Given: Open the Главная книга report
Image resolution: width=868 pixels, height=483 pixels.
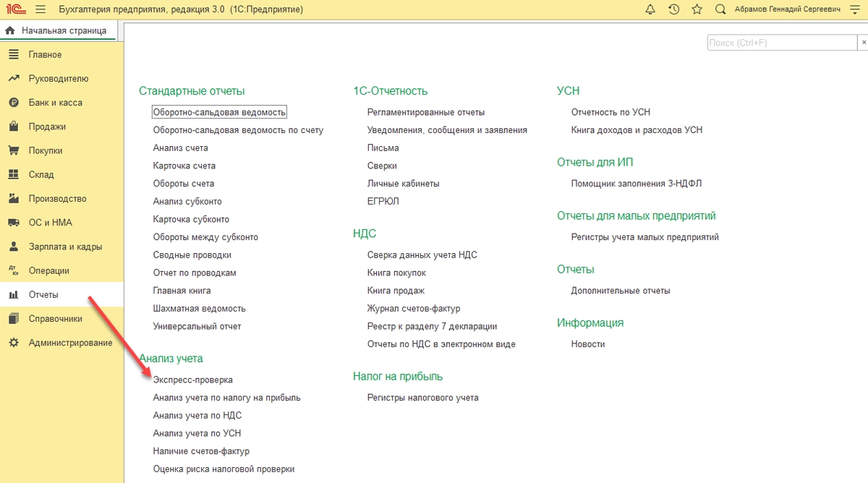Looking at the screenshot, I should [182, 291].
